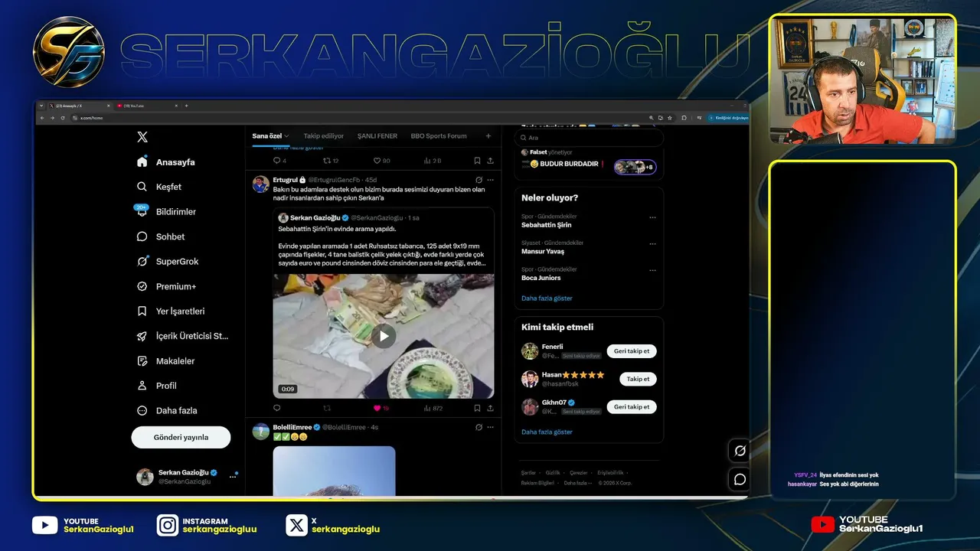This screenshot has width=980, height=551.
Task: Click the Ara search field
Action: (x=589, y=138)
